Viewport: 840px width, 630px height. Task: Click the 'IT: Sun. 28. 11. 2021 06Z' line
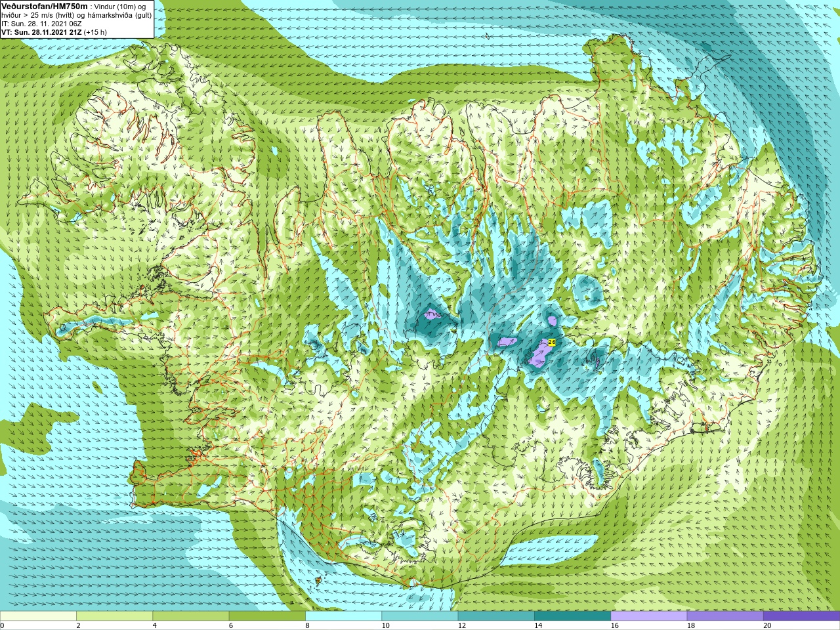pos(42,24)
